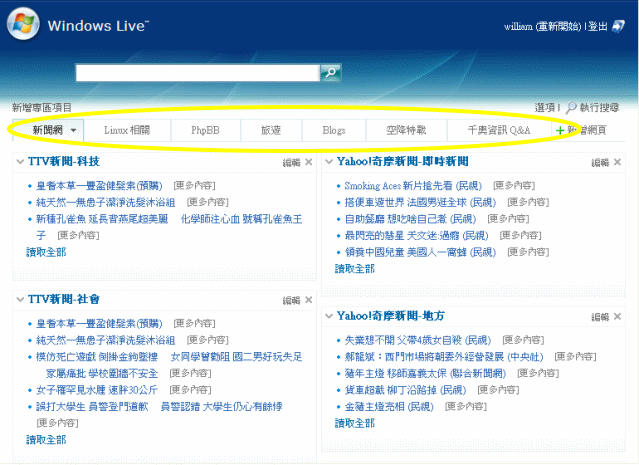The height and width of the screenshot is (465, 639).
Task: Open Yahoo!奇摩新聞-地方 title link
Action: 390,315
